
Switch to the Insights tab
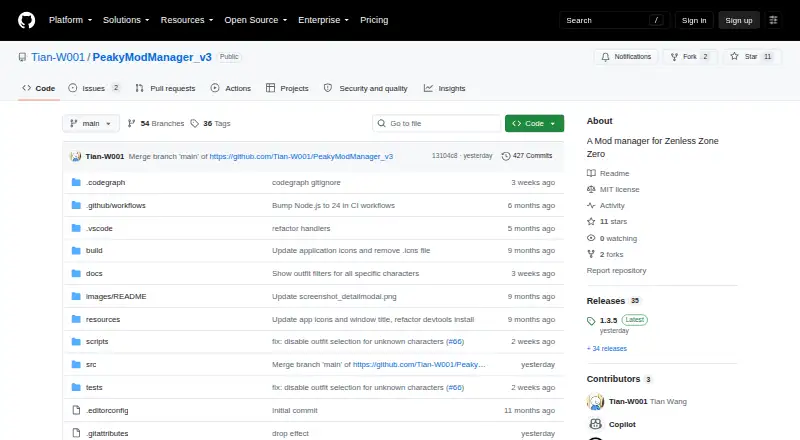click(444, 88)
